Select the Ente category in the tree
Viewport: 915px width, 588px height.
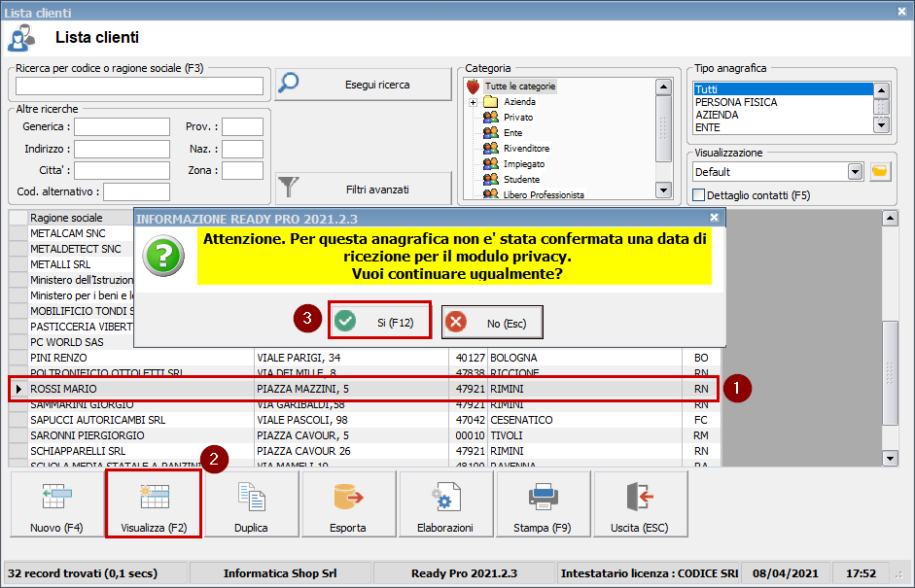click(513, 133)
